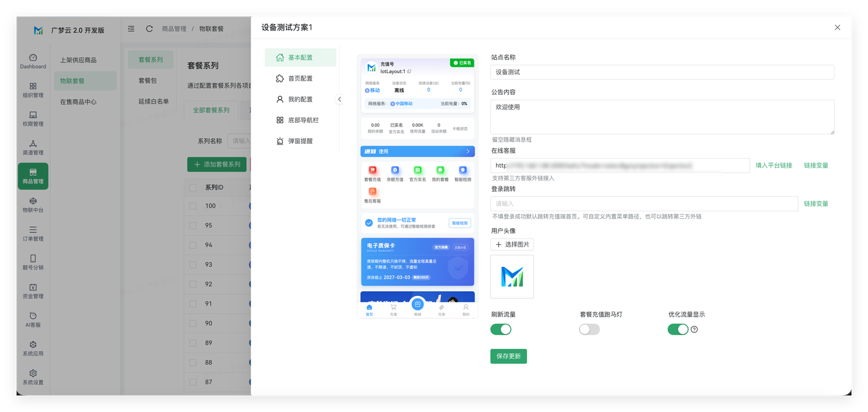The image size is (868, 412).
Task: Collapse the config menu with chevron handle
Action: click(339, 99)
